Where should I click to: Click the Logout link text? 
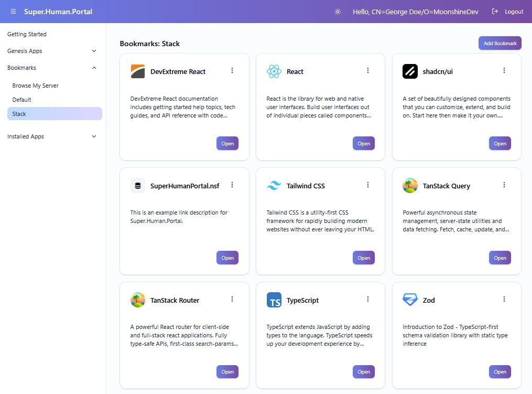[514, 12]
